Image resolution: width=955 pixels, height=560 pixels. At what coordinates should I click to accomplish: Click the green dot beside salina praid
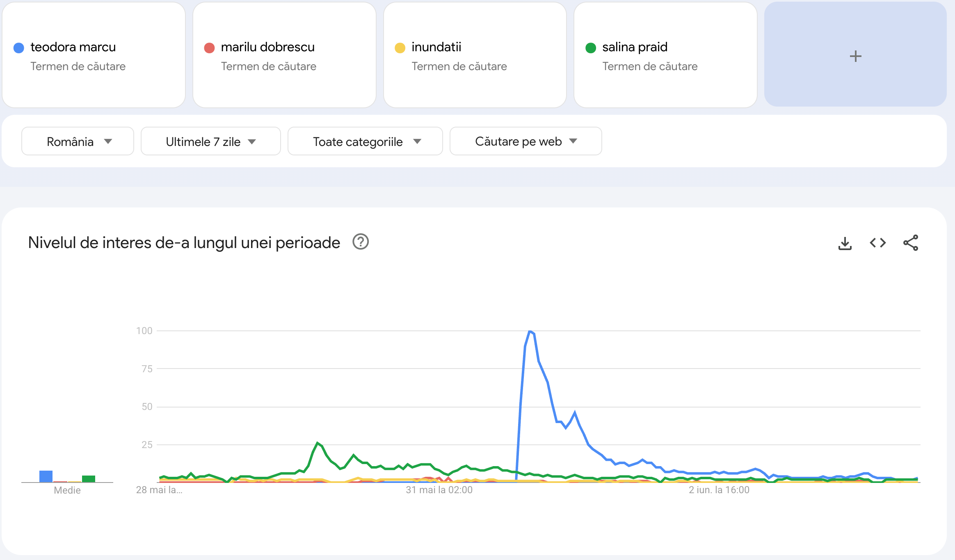[591, 48]
